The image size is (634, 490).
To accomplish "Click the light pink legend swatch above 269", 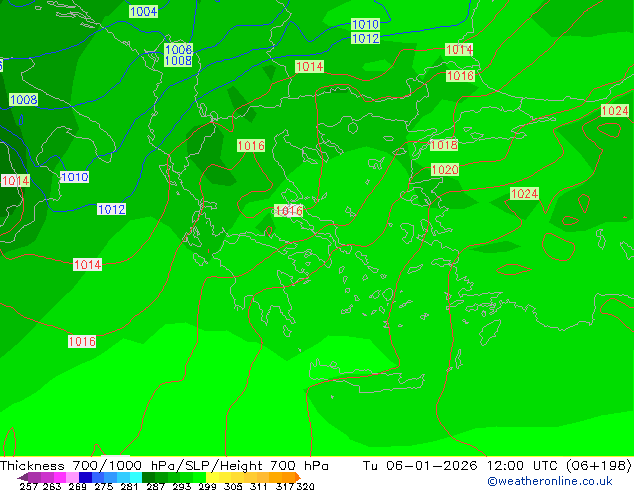I will click(x=72, y=477).
